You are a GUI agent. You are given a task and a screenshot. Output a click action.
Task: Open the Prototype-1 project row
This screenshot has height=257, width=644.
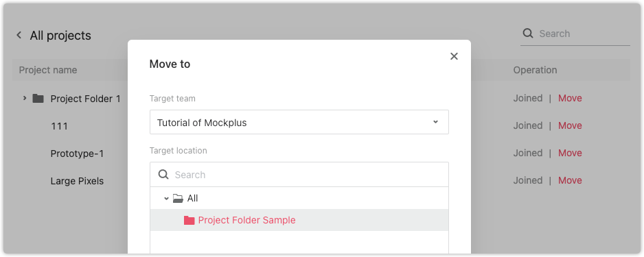point(77,154)
